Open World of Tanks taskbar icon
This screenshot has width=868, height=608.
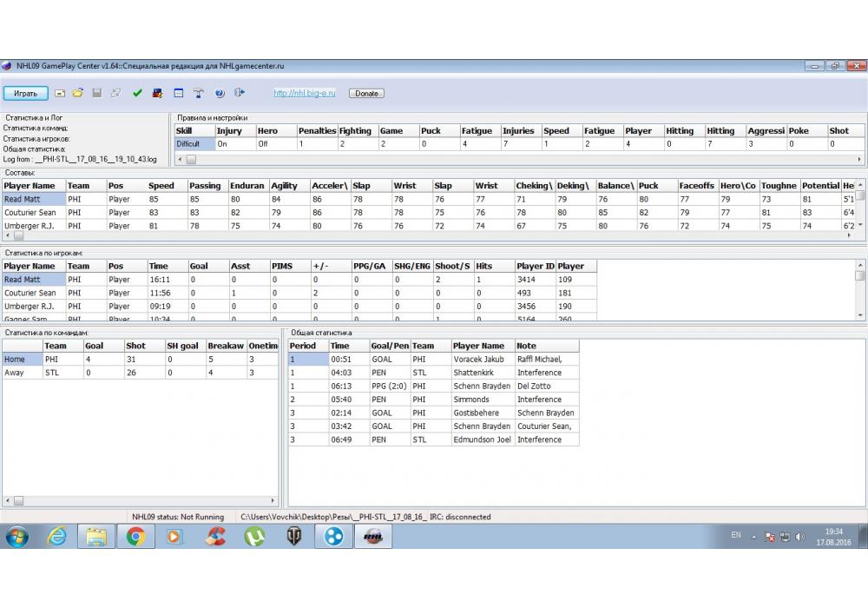[294, 536]
